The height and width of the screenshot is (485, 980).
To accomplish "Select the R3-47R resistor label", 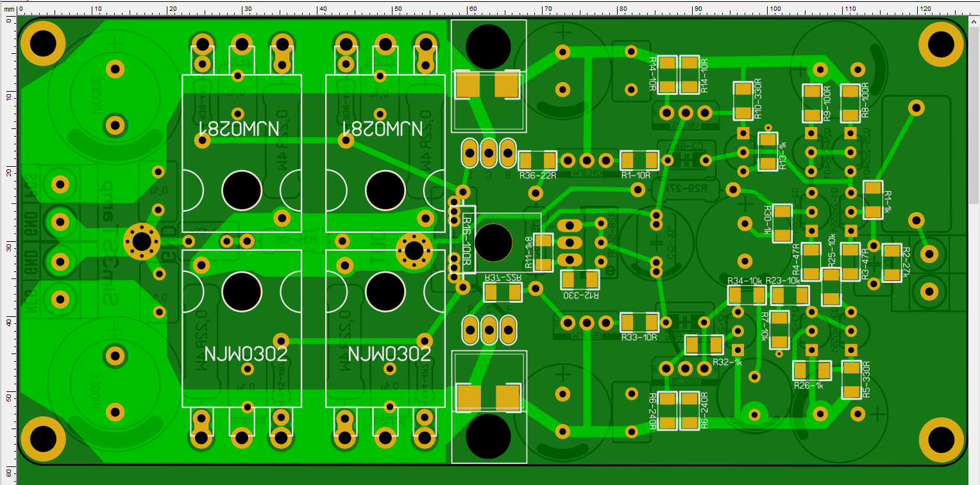I will [x=865, y=264].
